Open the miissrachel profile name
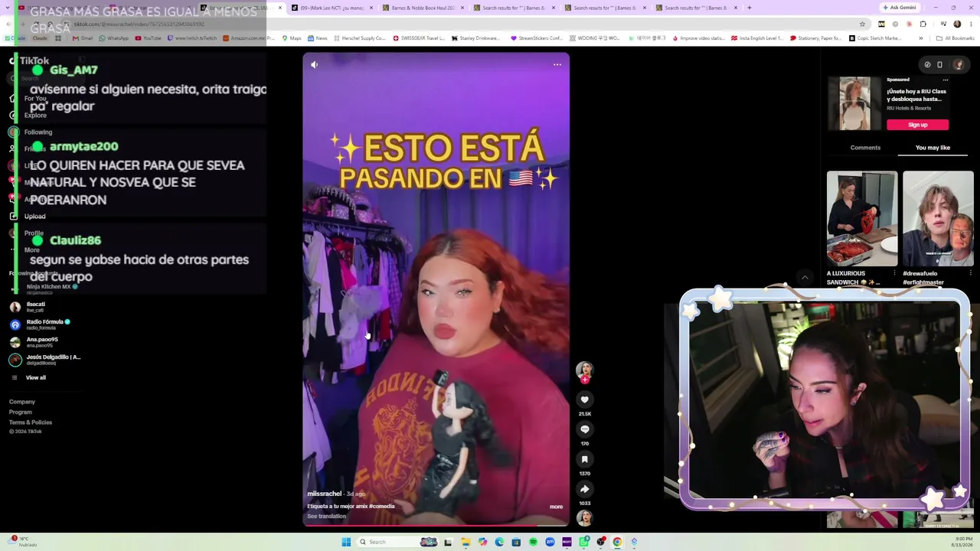 pos(325,494)
